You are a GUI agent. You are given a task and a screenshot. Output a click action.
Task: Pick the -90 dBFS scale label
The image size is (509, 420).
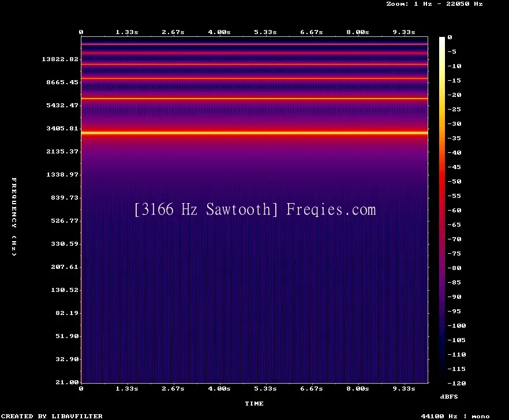454,297
